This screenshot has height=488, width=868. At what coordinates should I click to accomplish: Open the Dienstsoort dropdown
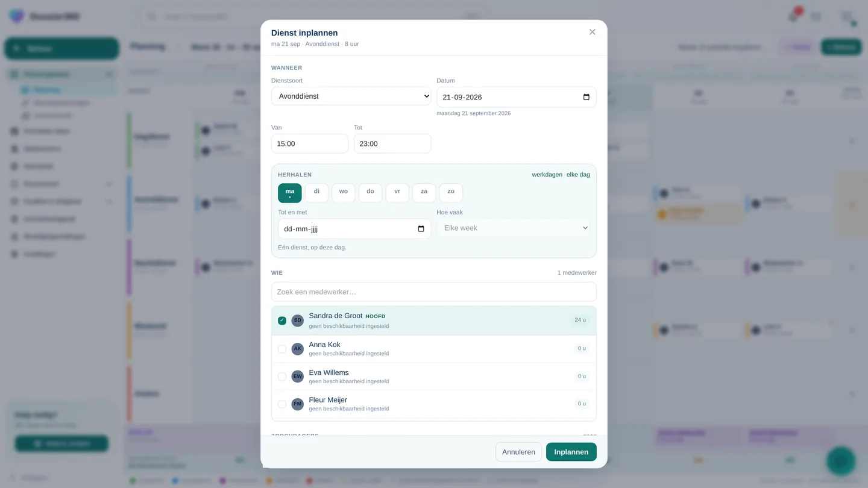[x=351, y=96]
